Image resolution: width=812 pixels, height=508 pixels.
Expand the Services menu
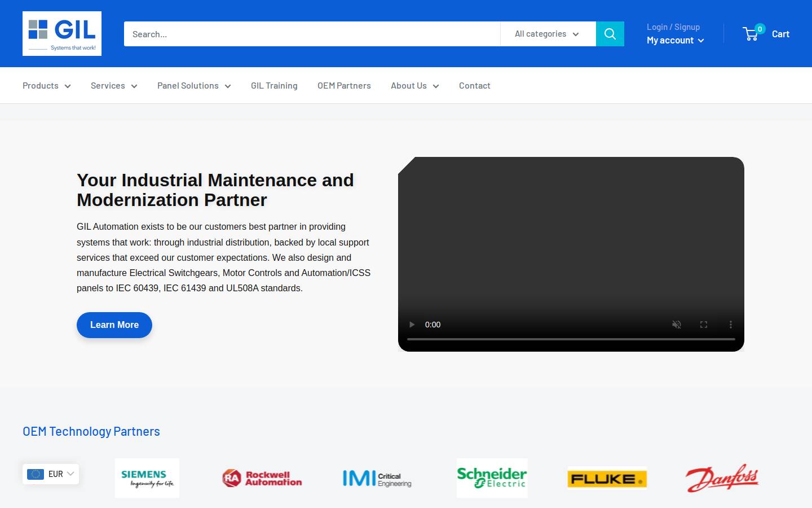tap(114, 86)
